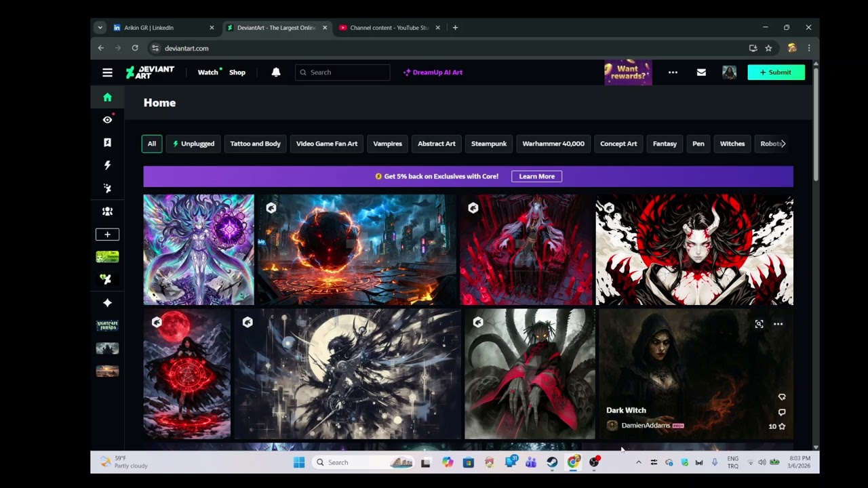Expand more topics with right chevron
The height and width of the screenshot is (488, 868).
pyautogui.click(x=783, y=144)
